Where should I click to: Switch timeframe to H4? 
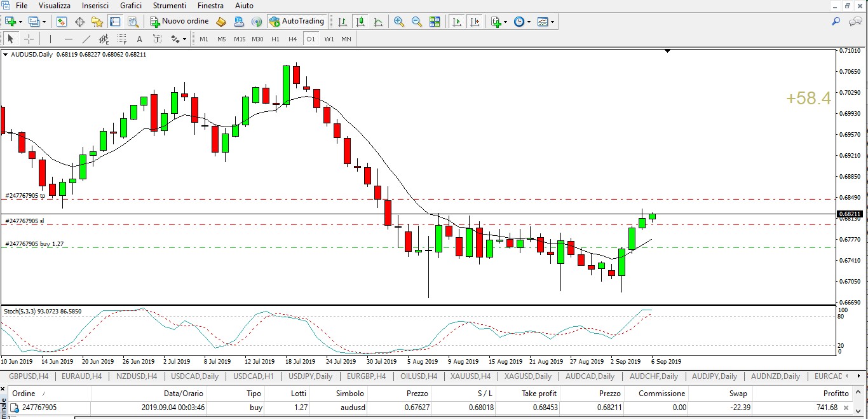pos(292,39)
